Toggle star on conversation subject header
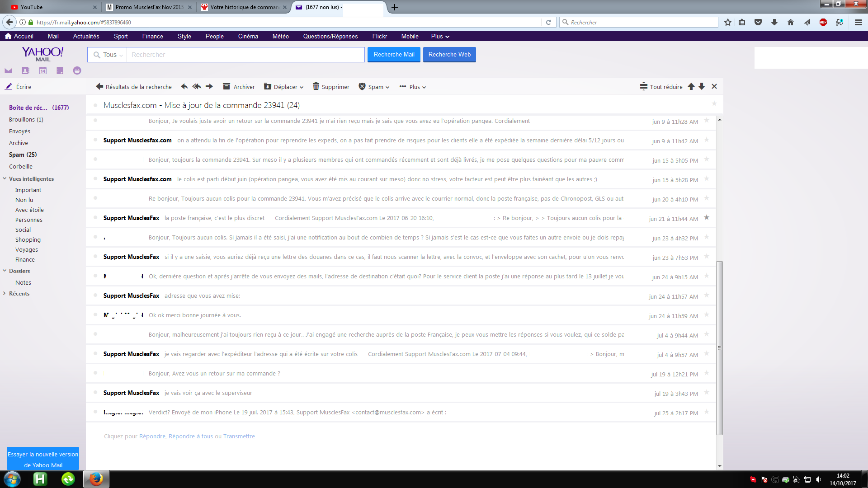 point(714,104)
